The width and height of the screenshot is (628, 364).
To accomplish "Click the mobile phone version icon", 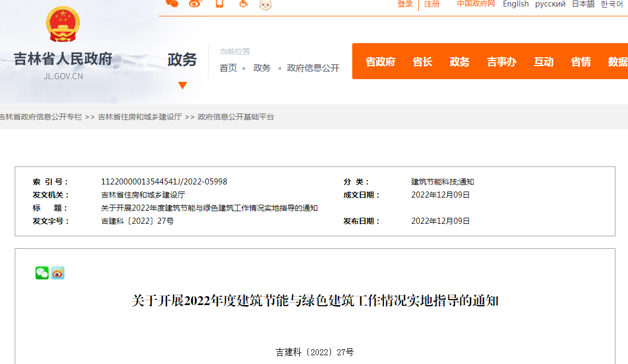I will coord(220,4).
